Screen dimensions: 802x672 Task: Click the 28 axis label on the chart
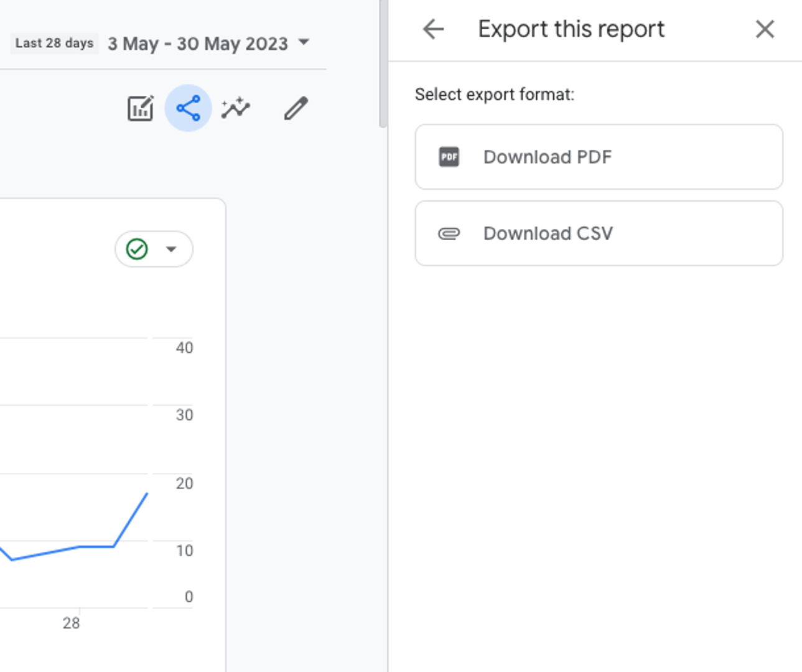coord(70,623)
